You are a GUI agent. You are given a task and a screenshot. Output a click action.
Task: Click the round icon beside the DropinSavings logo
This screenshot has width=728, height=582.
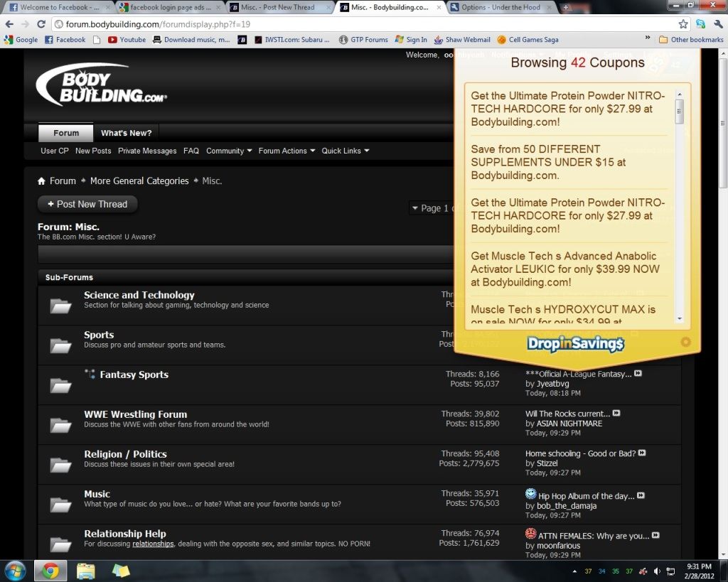685,342
